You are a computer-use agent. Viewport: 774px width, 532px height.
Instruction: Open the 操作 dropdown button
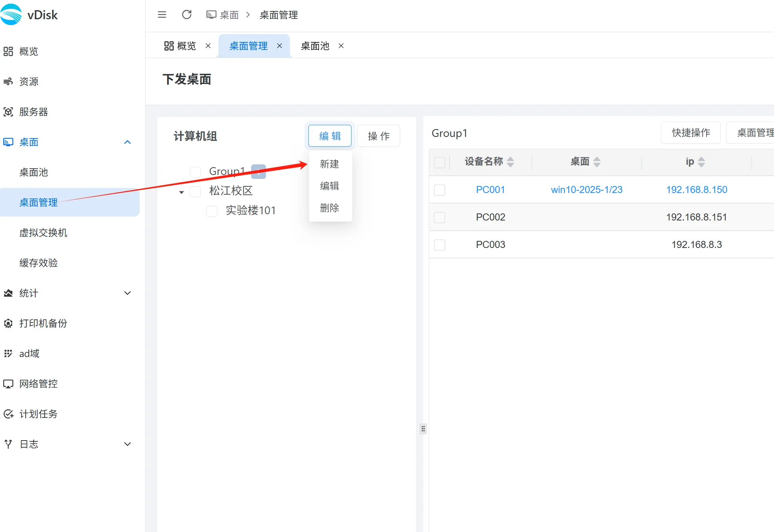[x=379, y=136]
